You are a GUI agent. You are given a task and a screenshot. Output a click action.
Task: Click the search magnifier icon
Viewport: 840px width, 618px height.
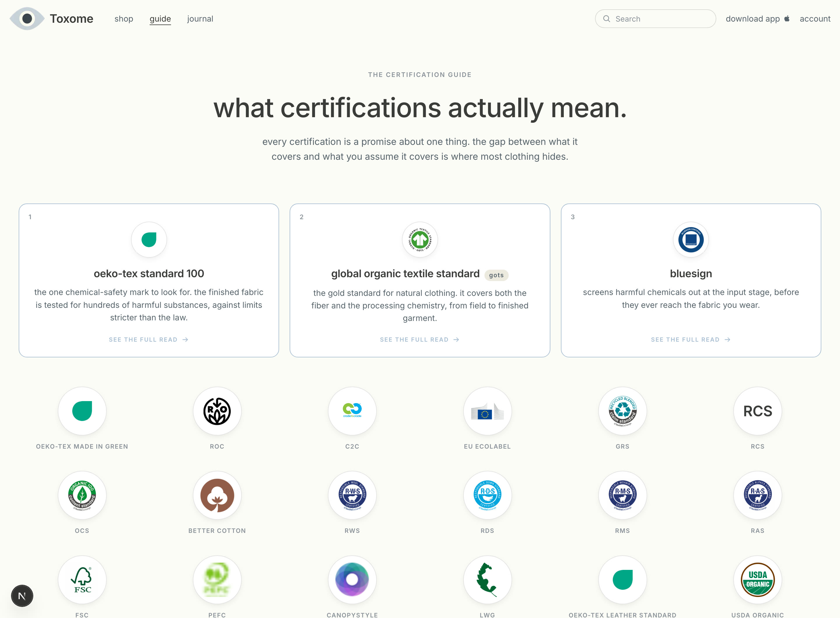(x=606, y=19)
